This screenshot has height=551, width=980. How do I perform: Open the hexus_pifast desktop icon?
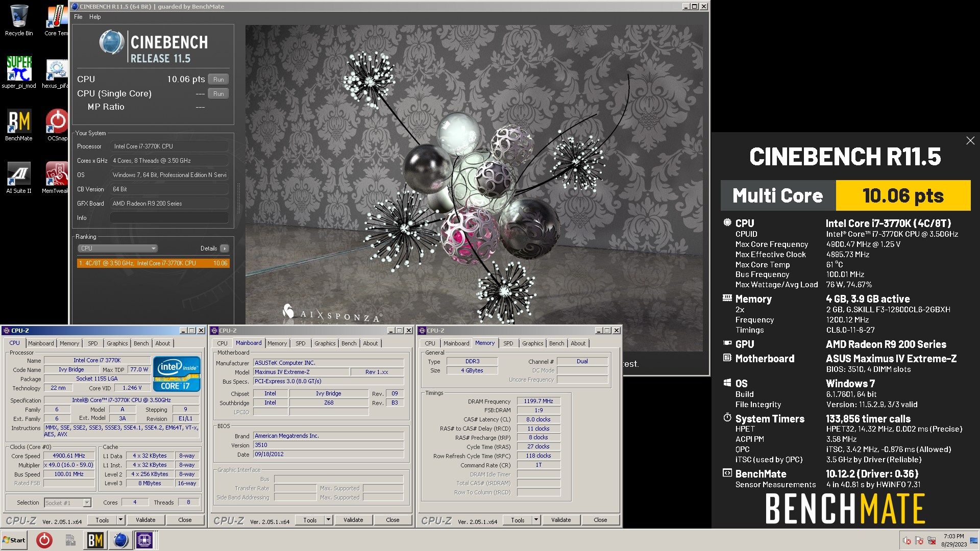coord(56,72)
